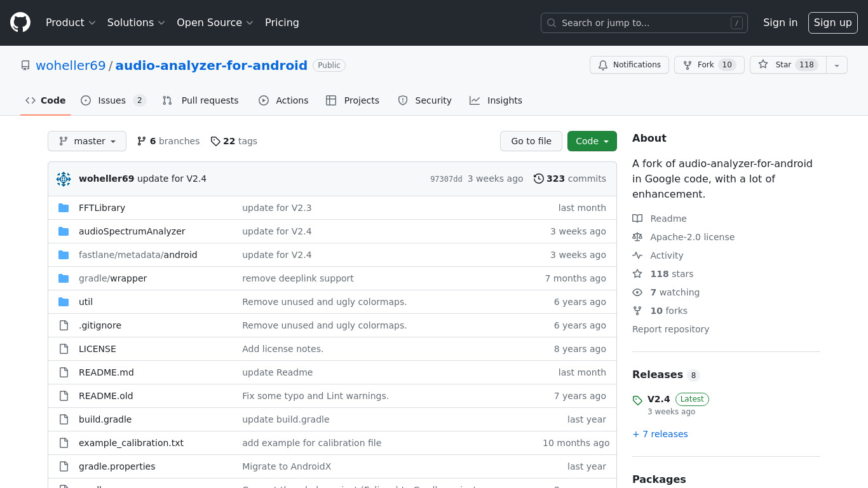Open the woheller69 owner link
868x488 pixels.
[x=71, y=65]
